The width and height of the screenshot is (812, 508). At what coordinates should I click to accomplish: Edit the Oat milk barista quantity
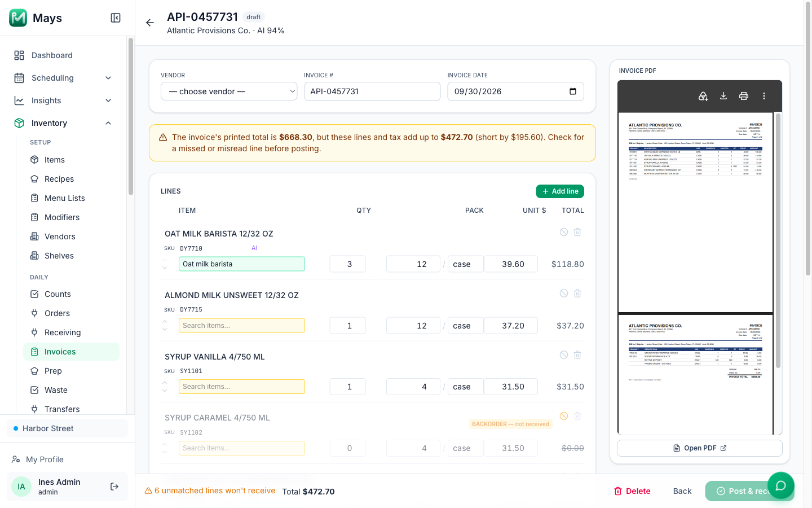pos(347,264)
